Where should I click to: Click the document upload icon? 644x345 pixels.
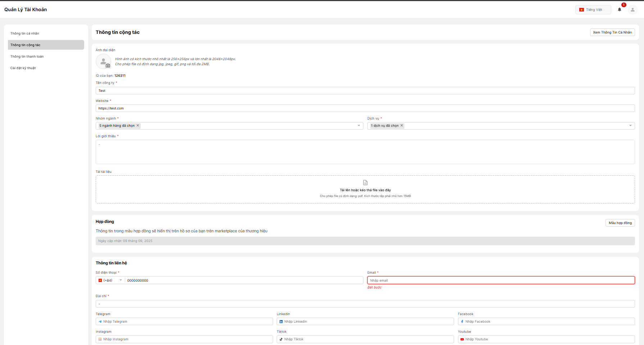365,183
